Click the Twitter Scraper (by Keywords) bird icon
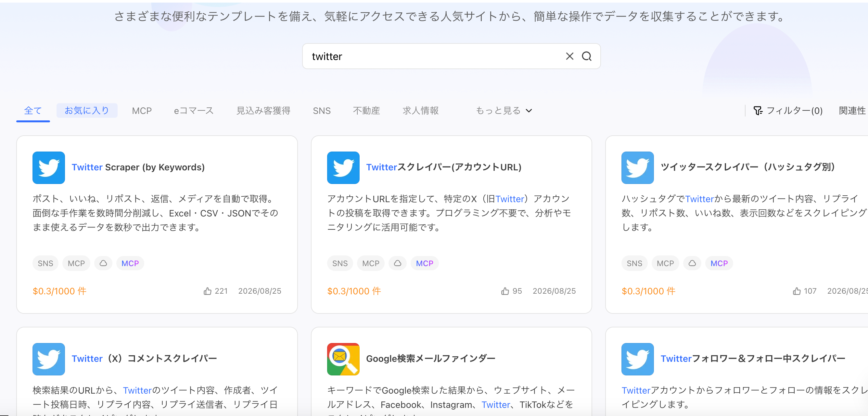The image size is (868, 416). point(49,168)
